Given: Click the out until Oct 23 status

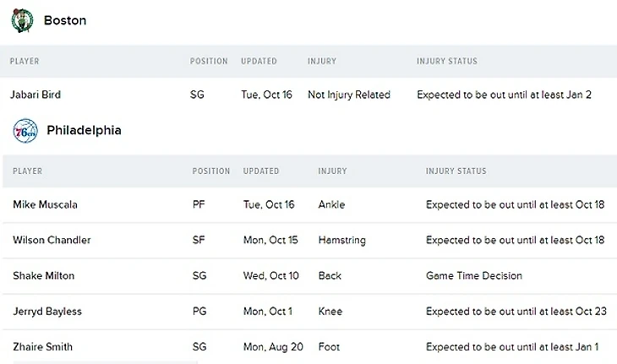Looking at the screenshot, I should [516, 312].
